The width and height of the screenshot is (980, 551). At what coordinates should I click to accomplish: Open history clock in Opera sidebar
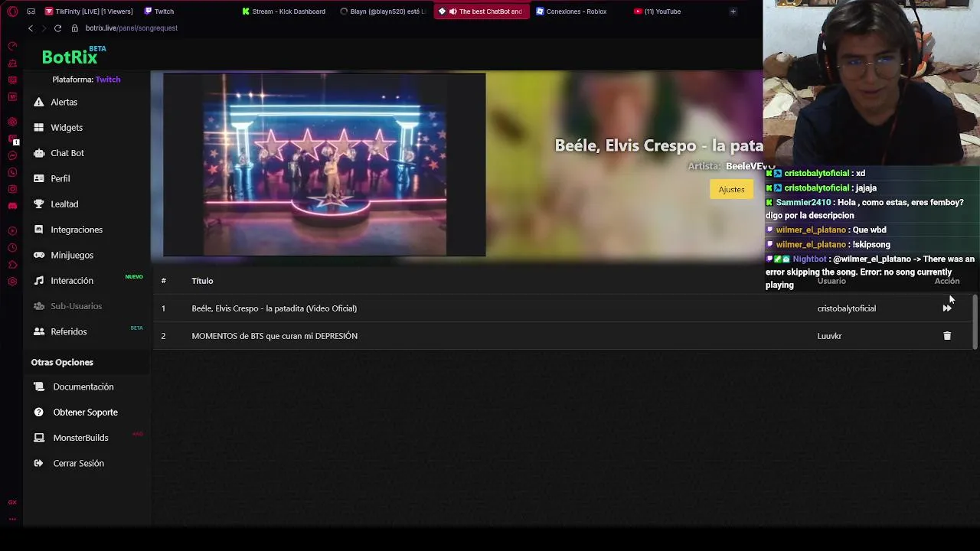coord(12,247)
